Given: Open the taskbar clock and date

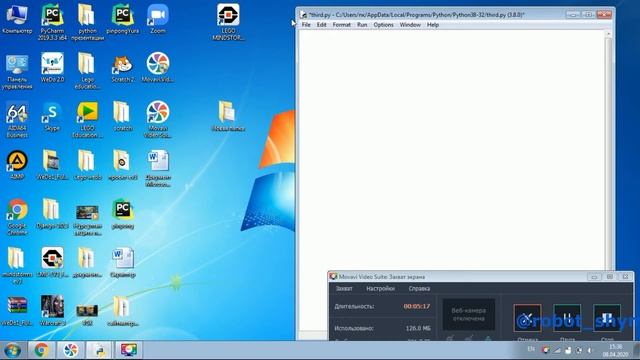Looking at the screenshot, I should (x=615, y=350).
